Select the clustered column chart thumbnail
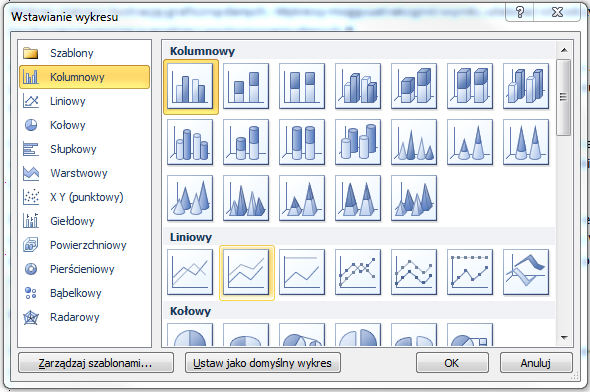590x392 pixels. tap(190, 86)
